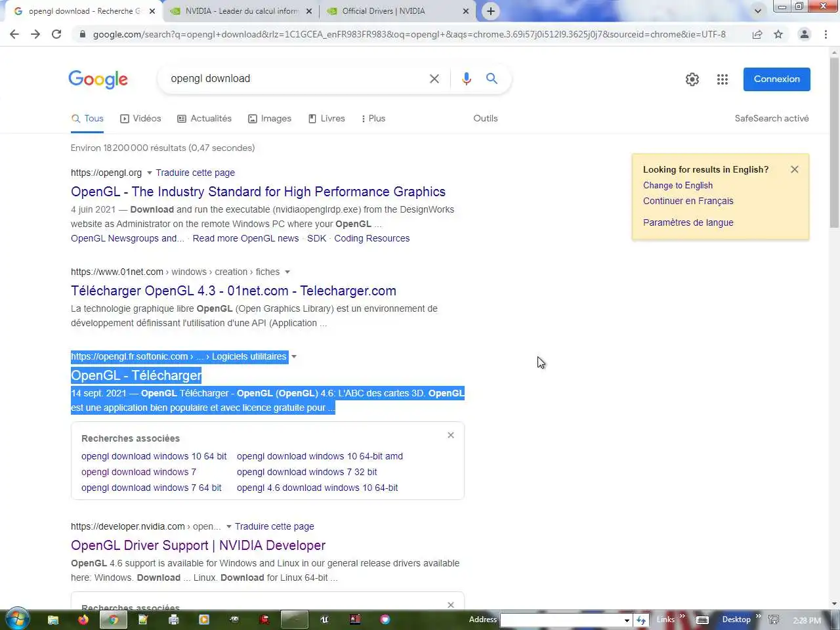This screenshot has width=840, height=630.
Task: Dismiss the 'Looking for results in English?' box
Action: pos(795,169)
